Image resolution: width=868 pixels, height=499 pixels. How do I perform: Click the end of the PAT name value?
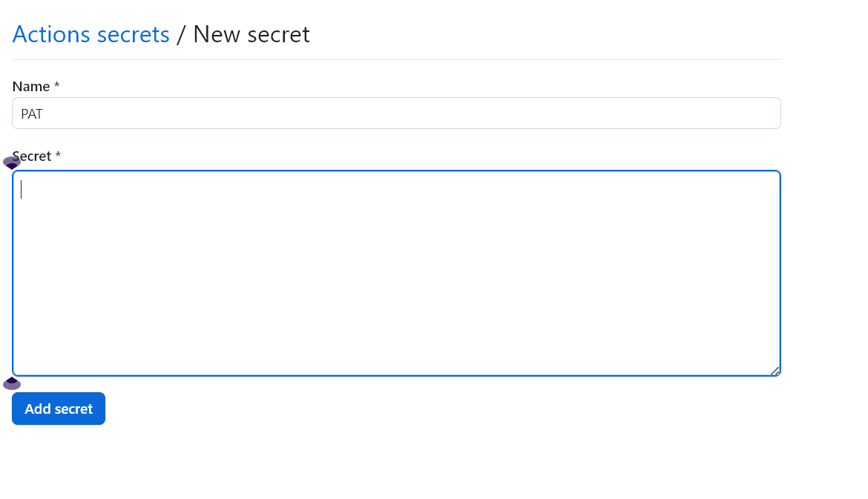click(43, 113)
